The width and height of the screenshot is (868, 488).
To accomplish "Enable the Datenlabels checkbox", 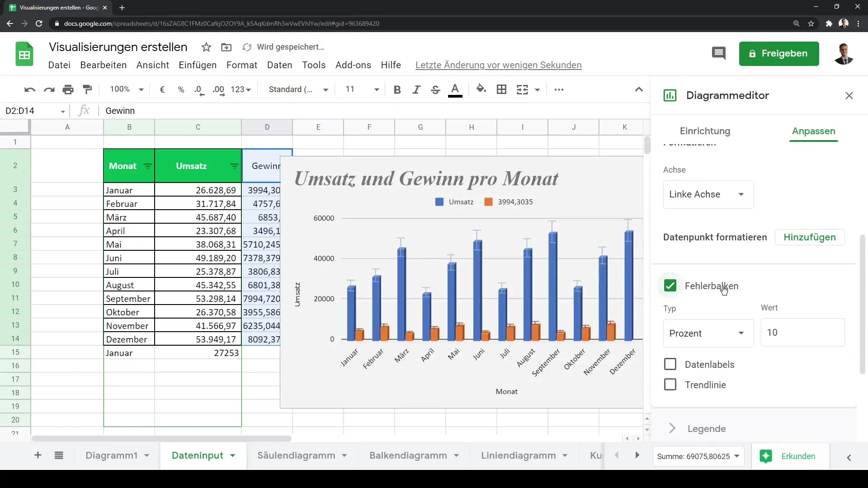I will [670, 364].
